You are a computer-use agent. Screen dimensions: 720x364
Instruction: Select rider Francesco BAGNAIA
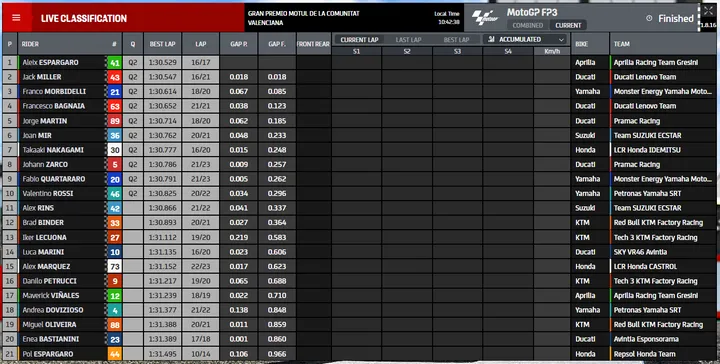tap(54, 106)
